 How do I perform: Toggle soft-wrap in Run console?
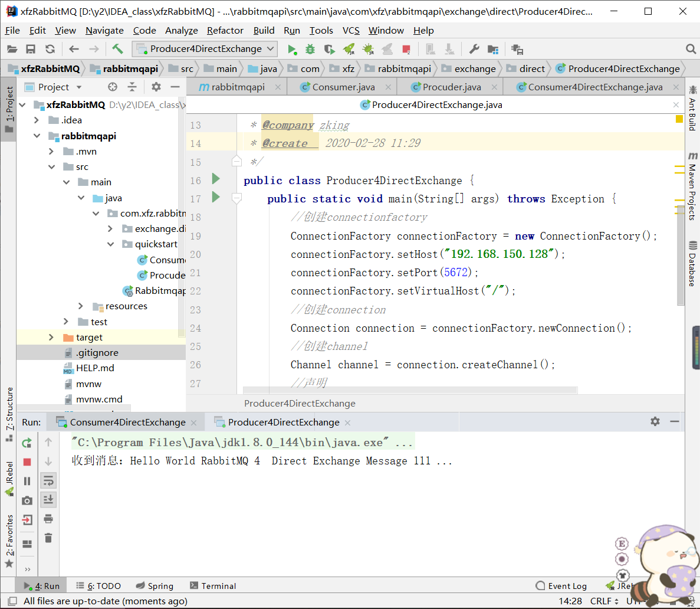click(48, 481)
